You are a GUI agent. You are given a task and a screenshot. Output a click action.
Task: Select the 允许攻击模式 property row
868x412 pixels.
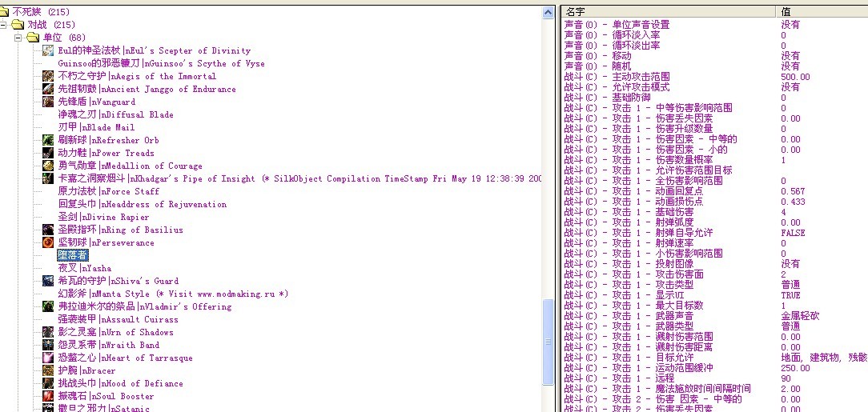(617, 87)
